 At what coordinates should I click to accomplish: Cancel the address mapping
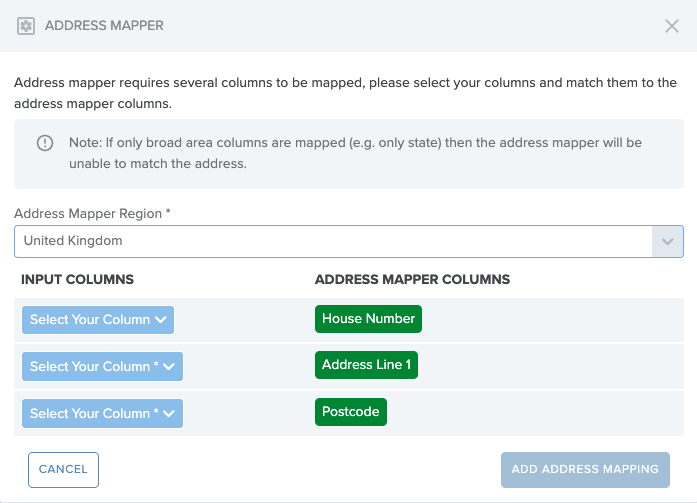(x=63, y=470)
